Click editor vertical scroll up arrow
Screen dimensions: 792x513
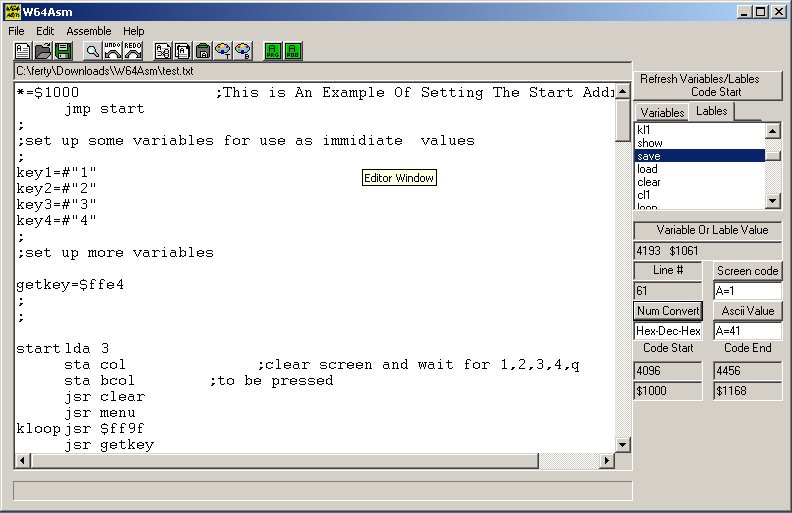click(623, 91)
